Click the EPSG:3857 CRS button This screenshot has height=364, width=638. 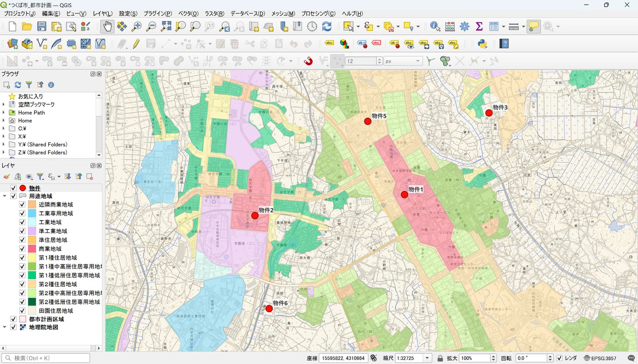click(x=600, y=358)
